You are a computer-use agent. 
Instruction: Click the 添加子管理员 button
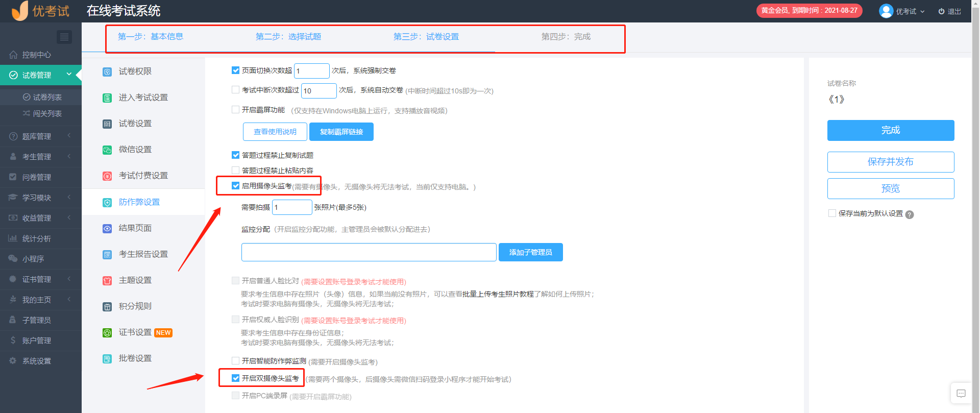tap(531, 252)
